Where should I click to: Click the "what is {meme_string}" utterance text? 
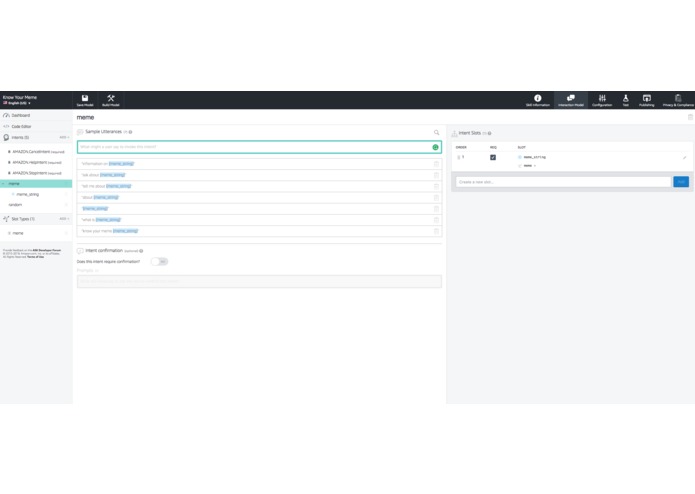tap(101, 220)
